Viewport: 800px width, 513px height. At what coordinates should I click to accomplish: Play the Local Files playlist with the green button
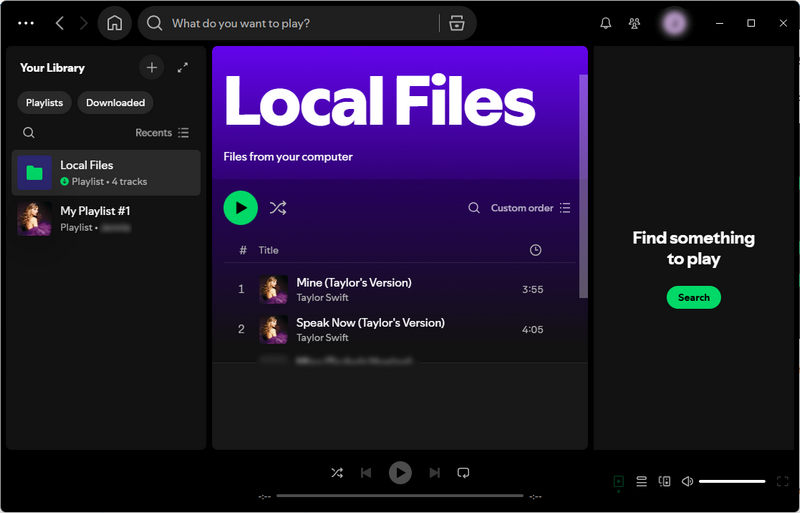(240, 208)
